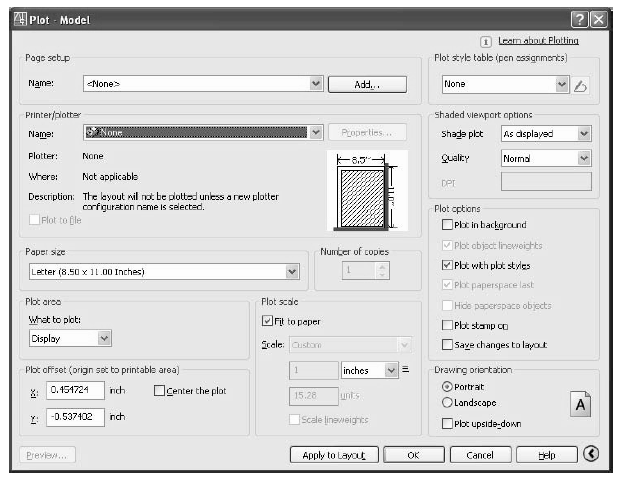
Task: Click the plot style table editor icon
Action: point(581,85)
